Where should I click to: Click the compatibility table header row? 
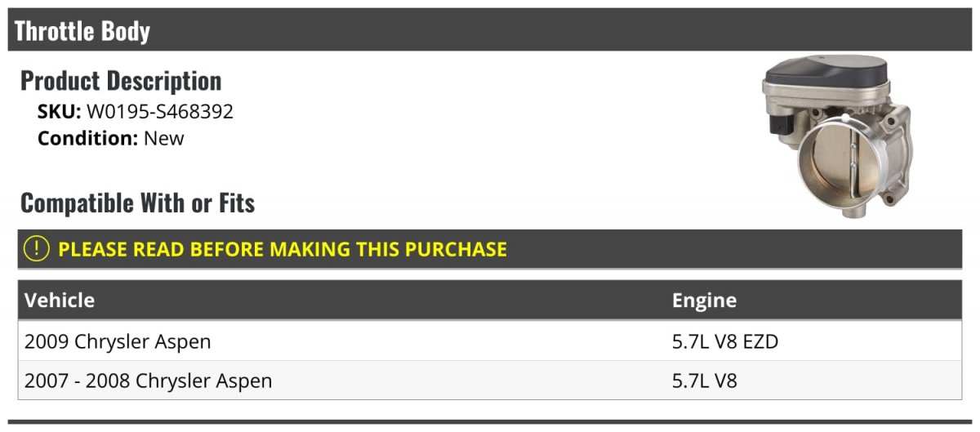tap(490, 301)
